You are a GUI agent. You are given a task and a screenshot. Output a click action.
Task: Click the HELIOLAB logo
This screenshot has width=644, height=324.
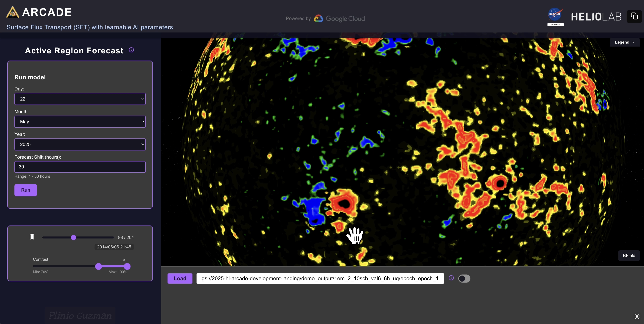point(596,17)
